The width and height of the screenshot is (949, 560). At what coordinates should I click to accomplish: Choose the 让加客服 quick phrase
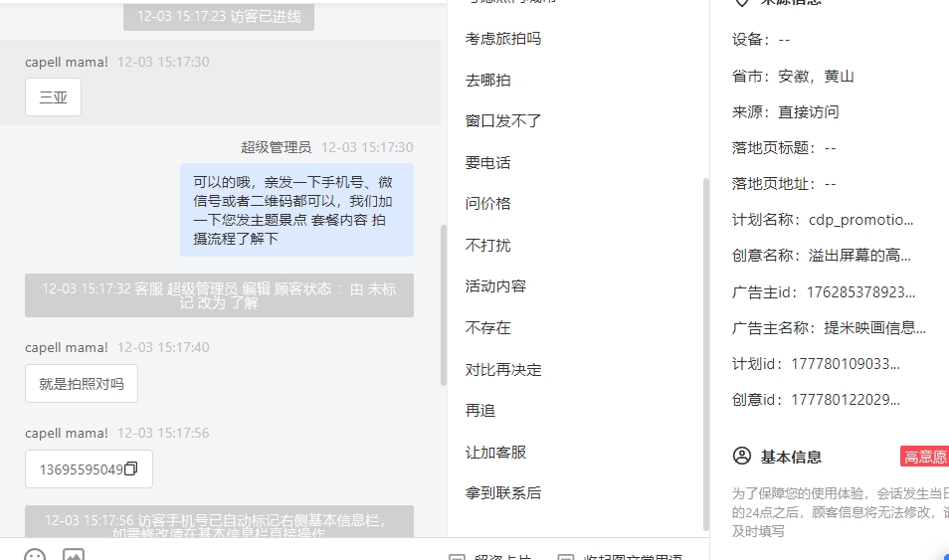tap(495, 453)
